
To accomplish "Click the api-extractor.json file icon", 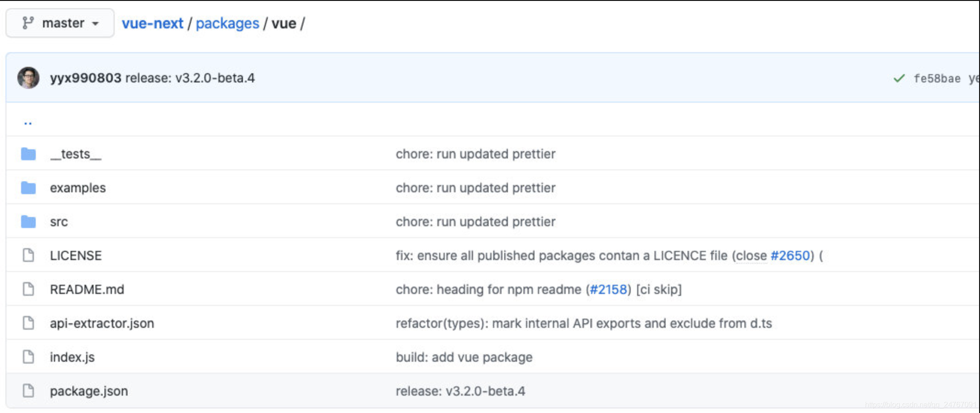I will 28,323.
